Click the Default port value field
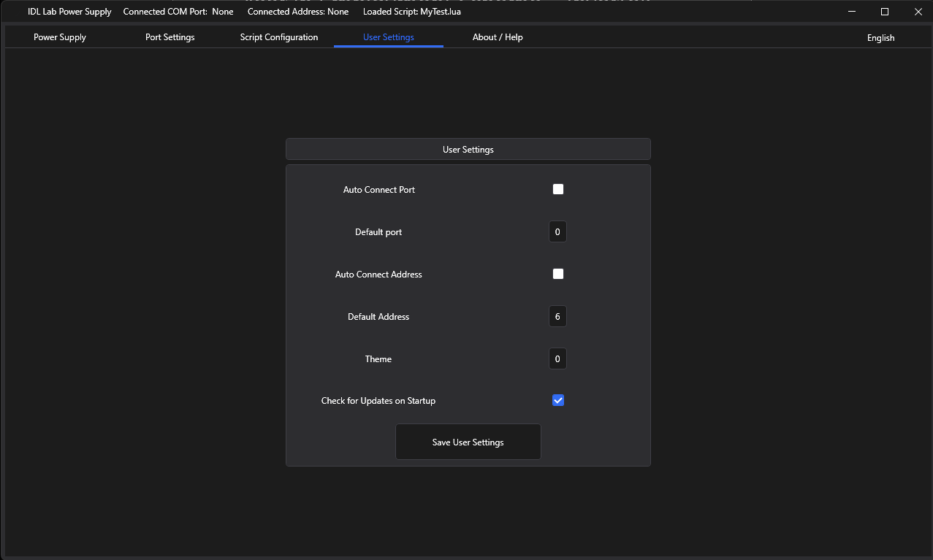 click(x=557, y=232)
